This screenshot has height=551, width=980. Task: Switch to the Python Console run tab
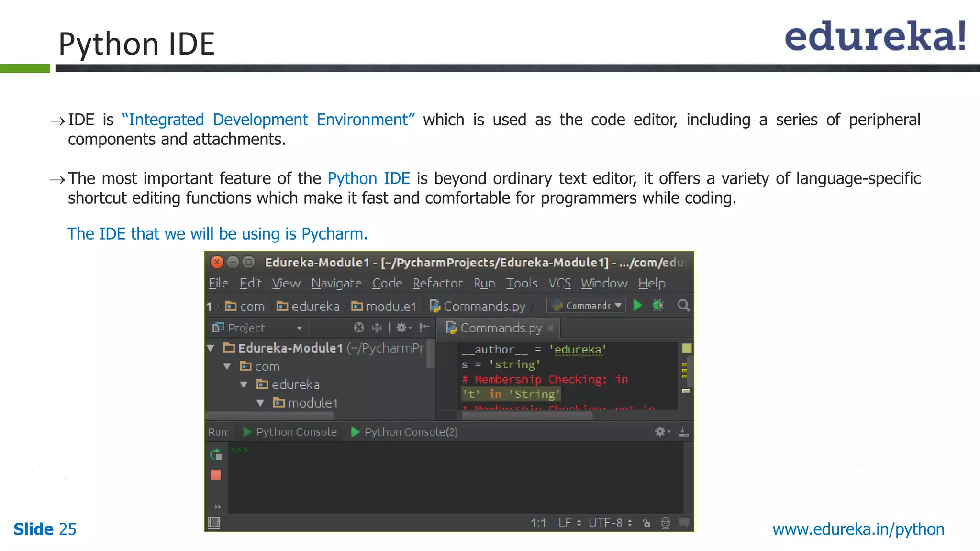(x=290, y=432)
